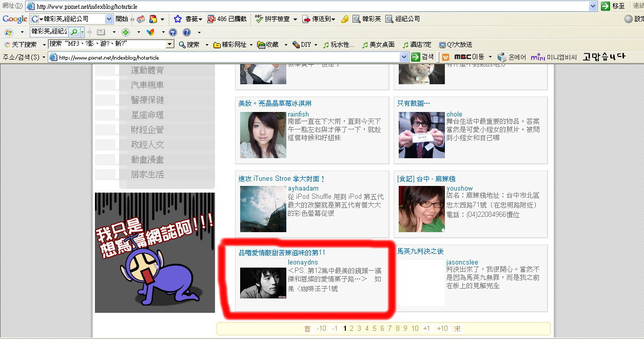This screenshot has height=339, width=644.
Task: Click the 傳送到 send-to icon
Action: 307,19
